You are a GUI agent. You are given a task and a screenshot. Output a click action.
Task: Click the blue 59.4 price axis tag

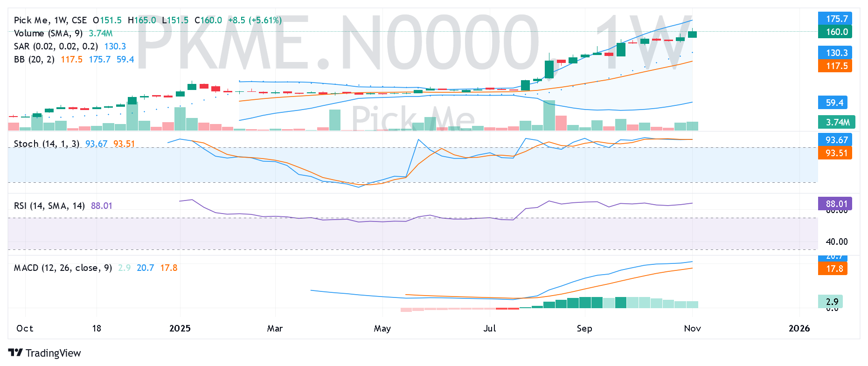click(x=833, y=103)
